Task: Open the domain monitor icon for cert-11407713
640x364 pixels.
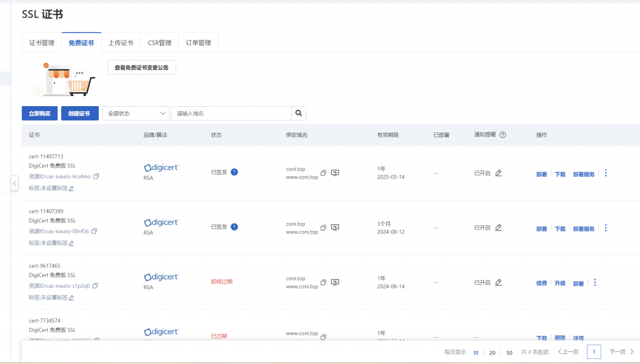Action: click(335, 173)
